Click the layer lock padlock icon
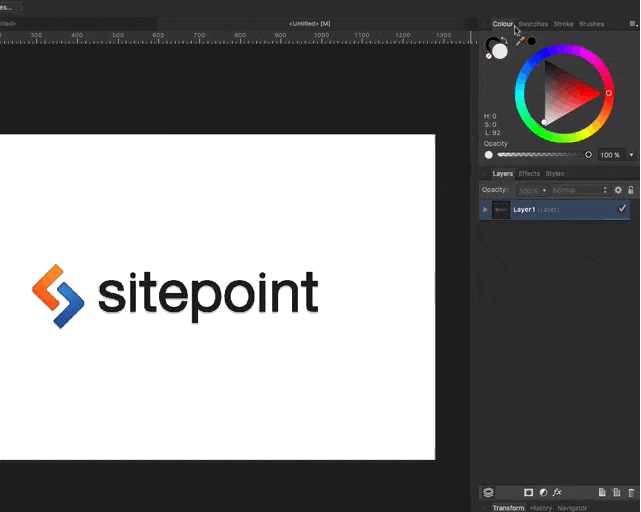641x512 pixels. [631, 190]
